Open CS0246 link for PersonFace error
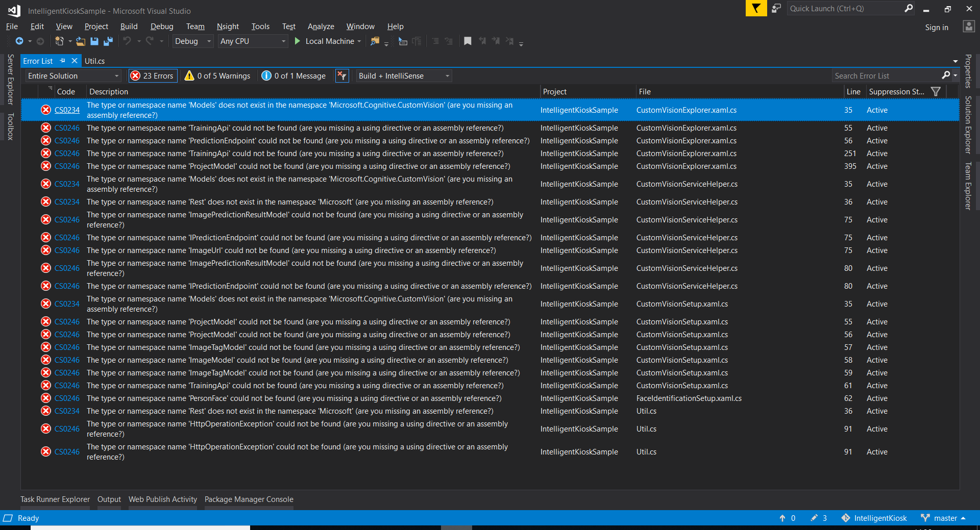 [67, 398]
